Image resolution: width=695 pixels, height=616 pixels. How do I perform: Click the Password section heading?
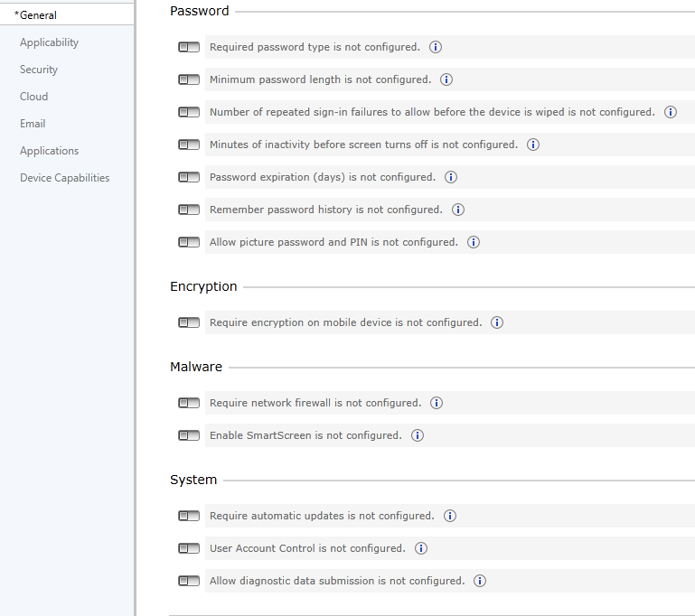coord(200,11)
